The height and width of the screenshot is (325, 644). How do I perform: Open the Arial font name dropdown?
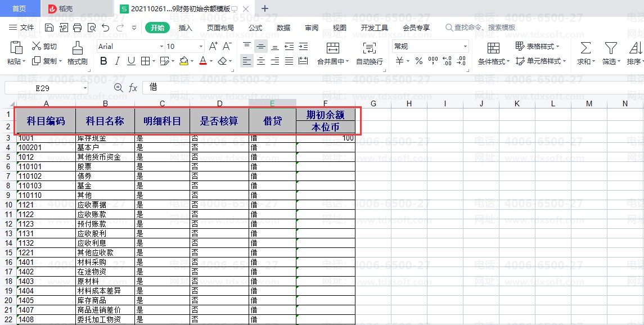pos(161,47)
